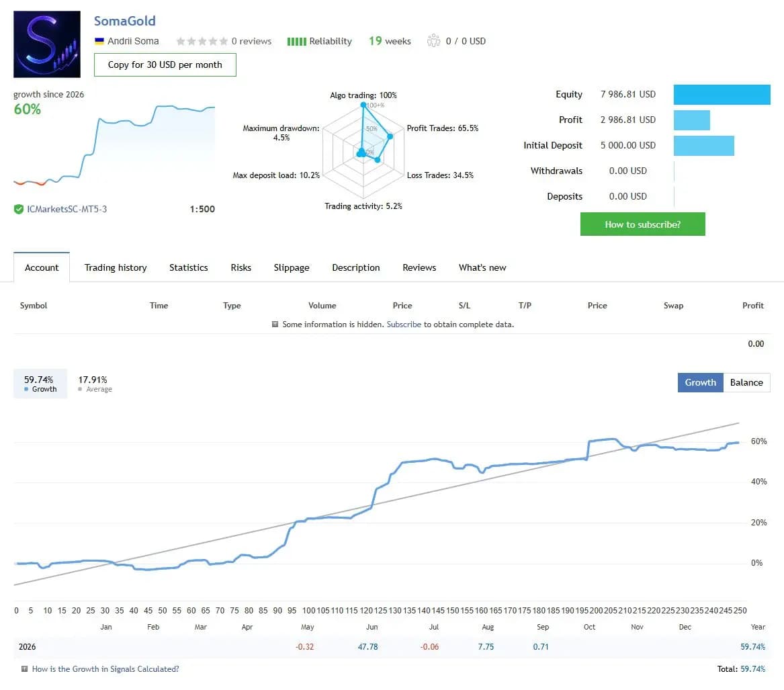
Task: Switch to the Slippage tab
Action: pos(292,267)
